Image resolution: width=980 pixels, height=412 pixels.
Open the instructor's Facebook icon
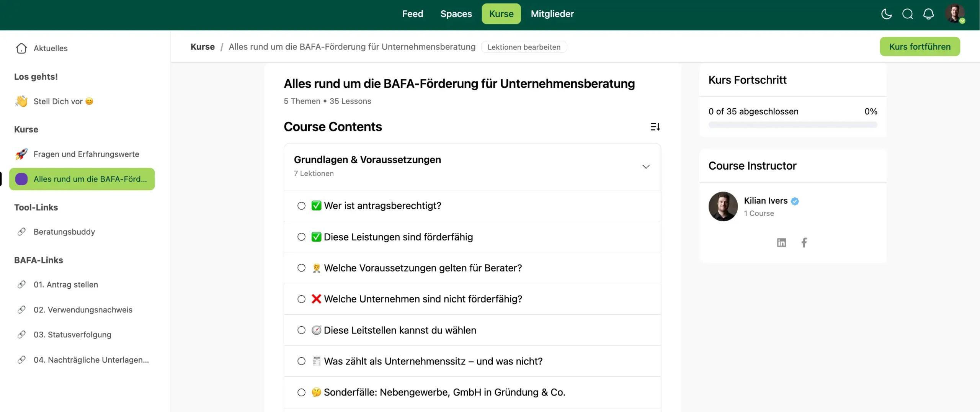804,243
